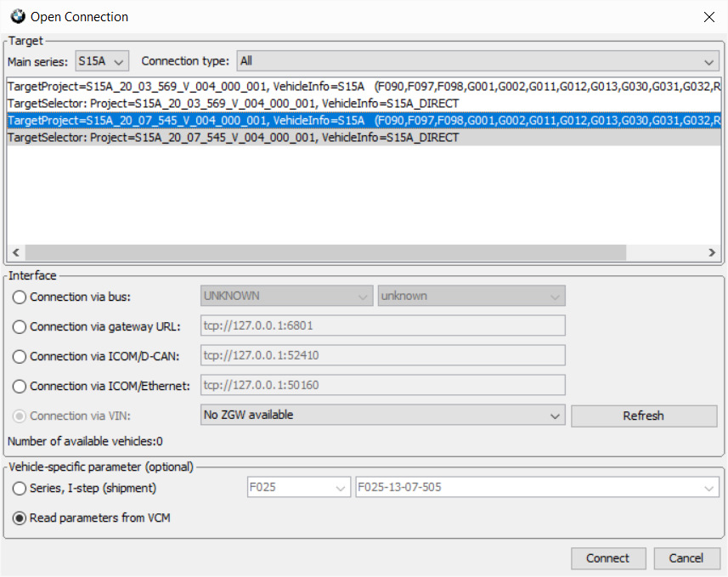Screen dimensions: 728x577
Task: Click the Cancel button
Action: tap(686, 558)
